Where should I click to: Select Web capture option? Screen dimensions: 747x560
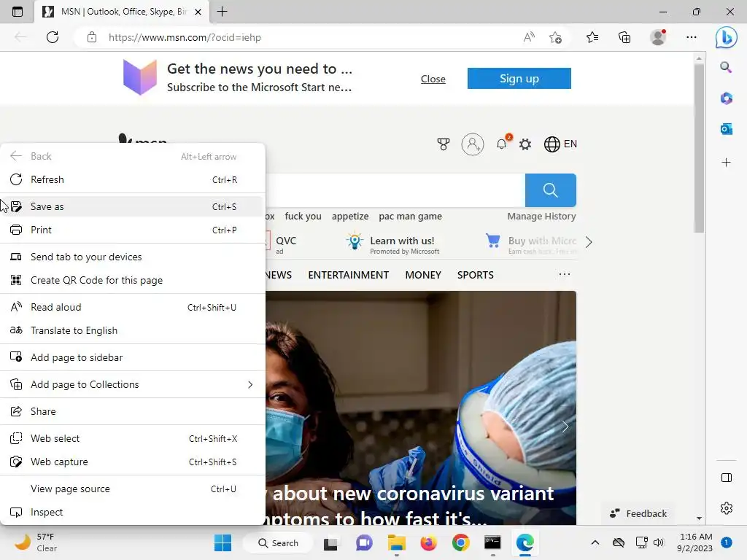click(133, 462)
